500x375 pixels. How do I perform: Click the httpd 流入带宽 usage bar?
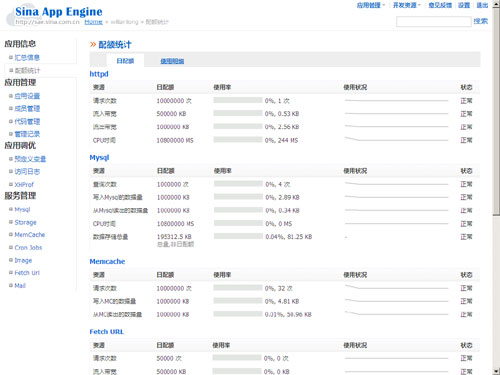[x=238, y=113]
